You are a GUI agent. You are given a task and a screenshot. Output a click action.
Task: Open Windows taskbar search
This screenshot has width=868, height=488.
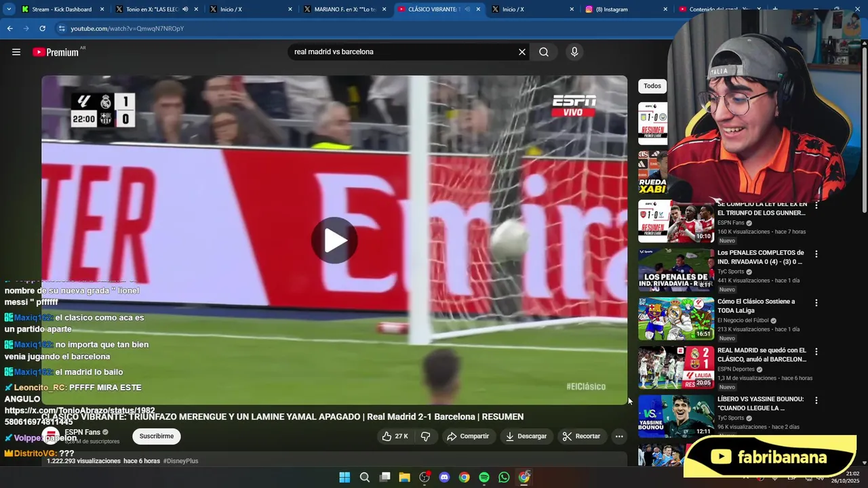364,477
